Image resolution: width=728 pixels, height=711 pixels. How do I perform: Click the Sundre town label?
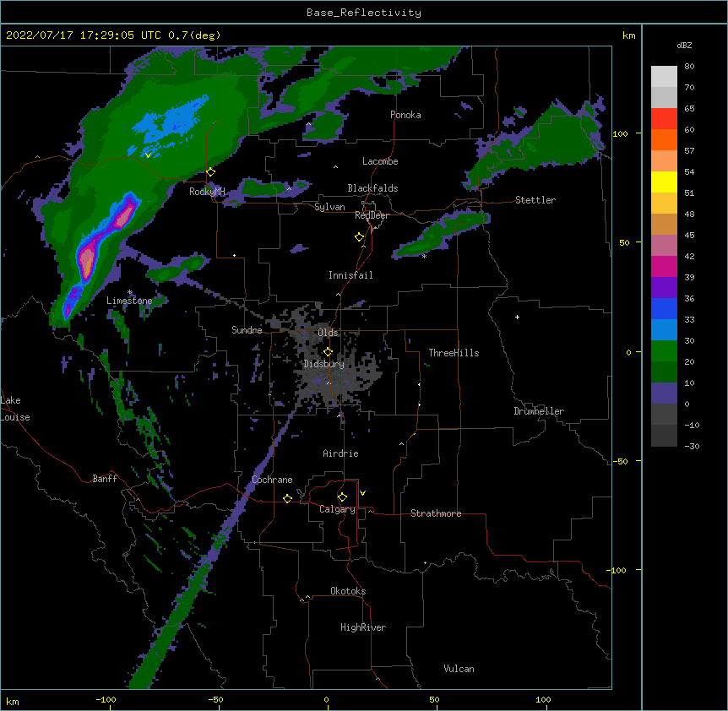click(247, 330)
